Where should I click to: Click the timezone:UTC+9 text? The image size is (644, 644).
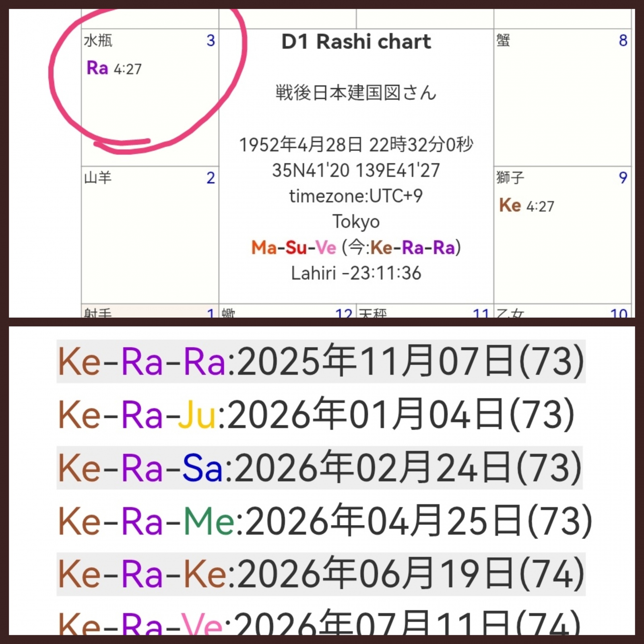[x=356, y=196]
